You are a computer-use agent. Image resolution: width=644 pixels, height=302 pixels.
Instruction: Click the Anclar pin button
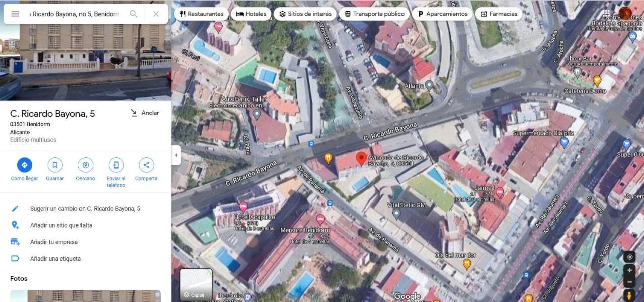point(145,113)
